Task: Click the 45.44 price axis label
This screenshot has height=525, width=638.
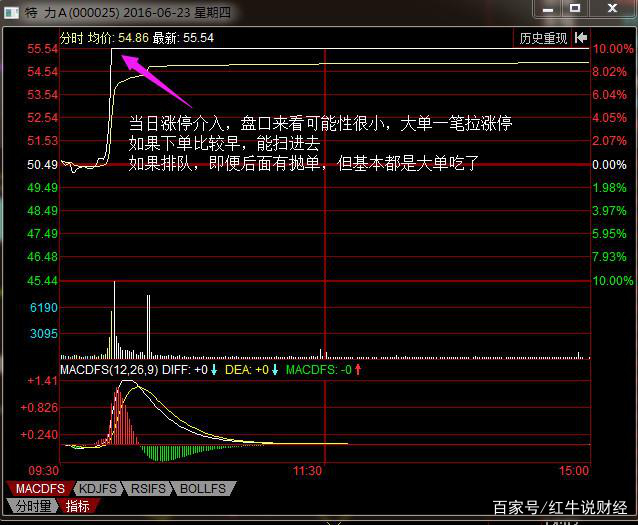Action: pyautogui.click(x=42, y=280)
